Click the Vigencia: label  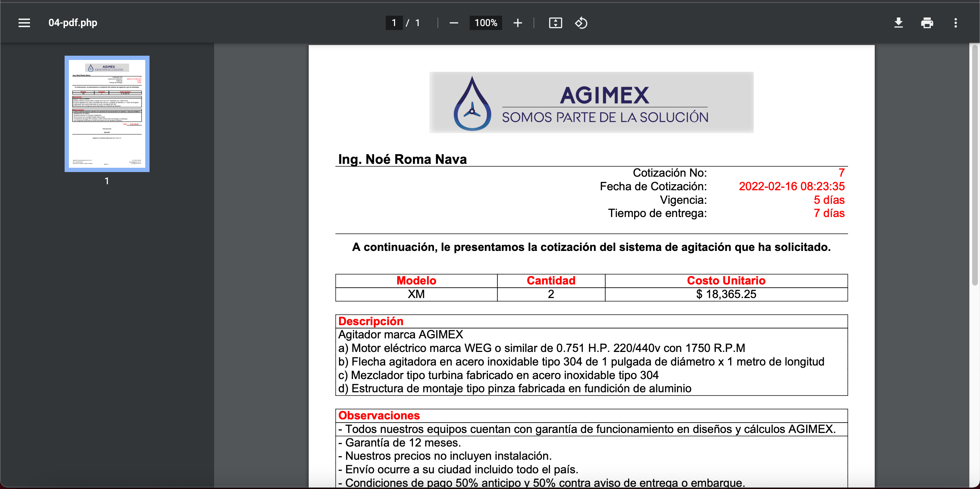pyautogui.click(x=683, y=200)
